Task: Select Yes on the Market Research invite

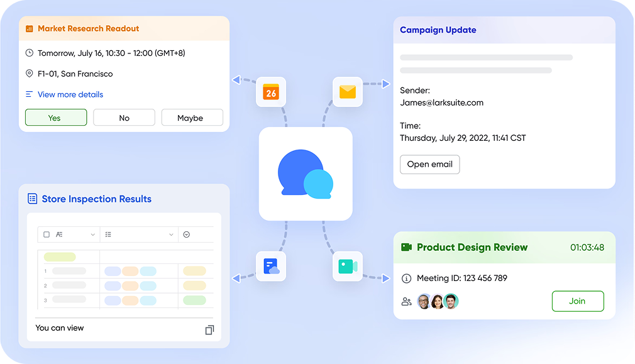Action: (55, 118)
